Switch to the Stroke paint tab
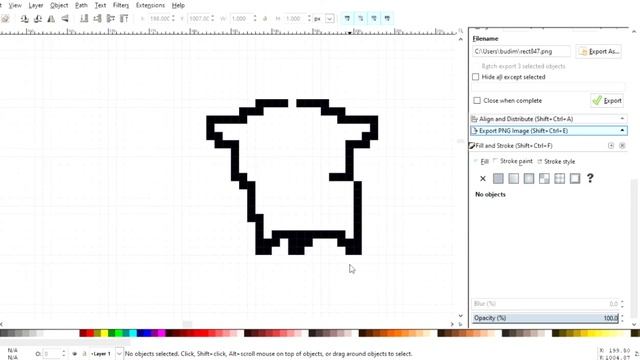This screenshot has width=640, height=360. point(513,162)
